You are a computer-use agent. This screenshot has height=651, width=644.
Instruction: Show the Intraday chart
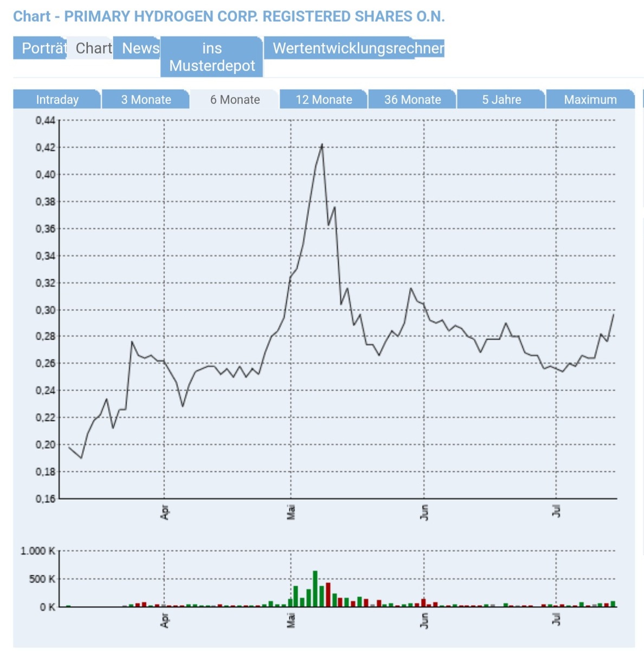57,100
